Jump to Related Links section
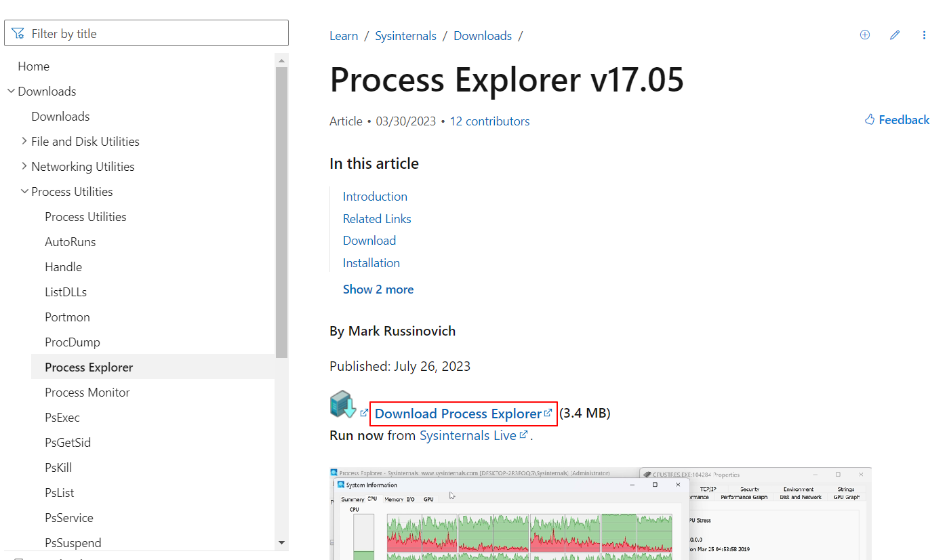 [x=377, y=219]
